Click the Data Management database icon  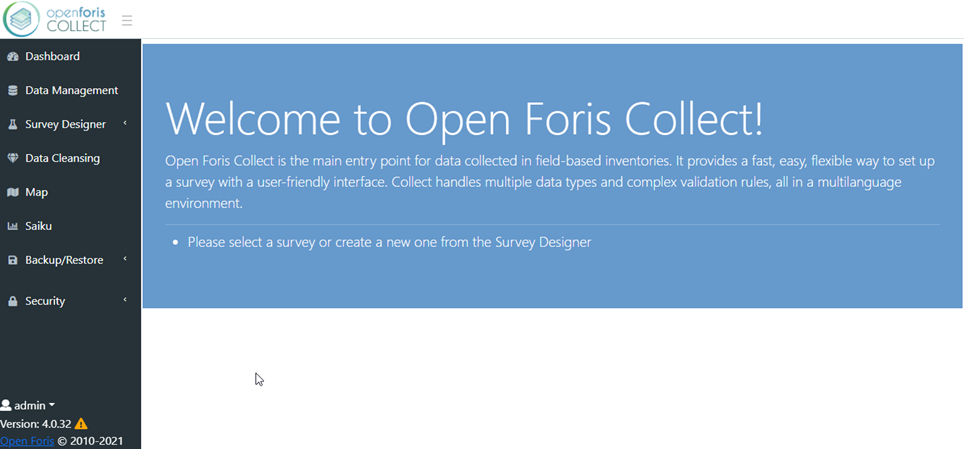(x=12, y=90)
